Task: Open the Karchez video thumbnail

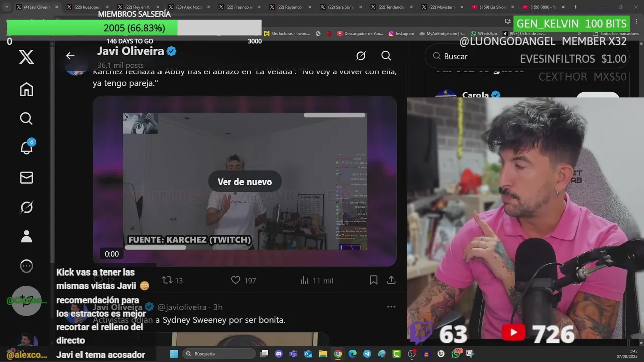Action: pos(245,181)
